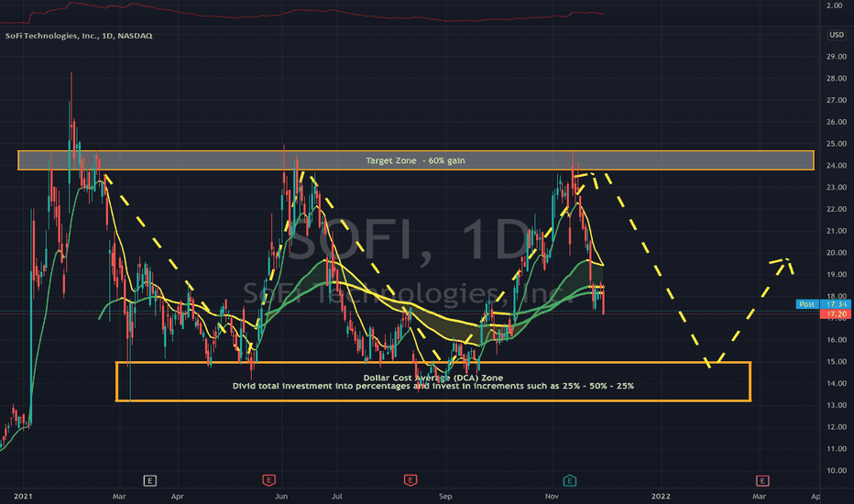
Task: Click the 12.00 price axis label
Action: pos(836,427)
